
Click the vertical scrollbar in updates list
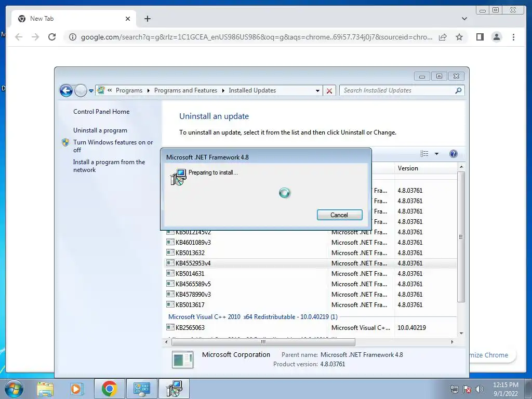point(461,237)
